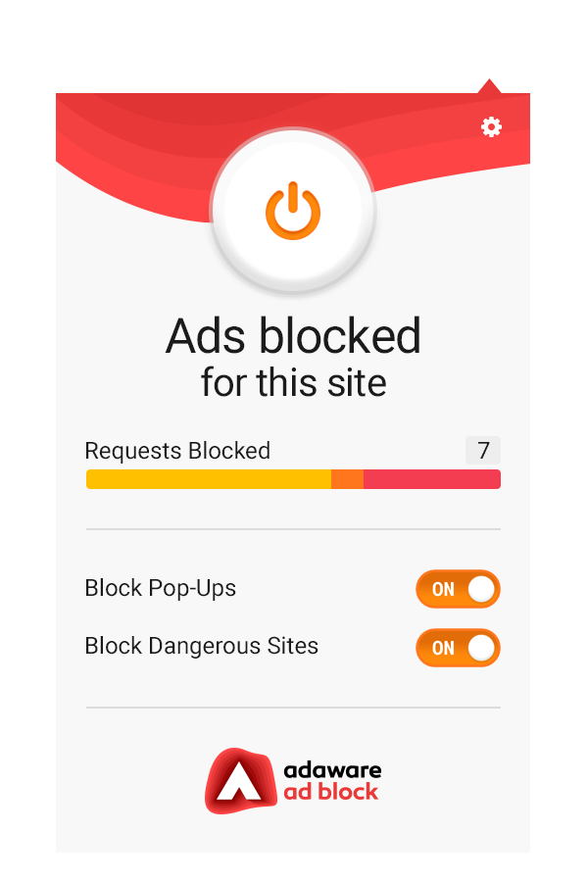Click the requests blocked count 7

tap(483, 450)
